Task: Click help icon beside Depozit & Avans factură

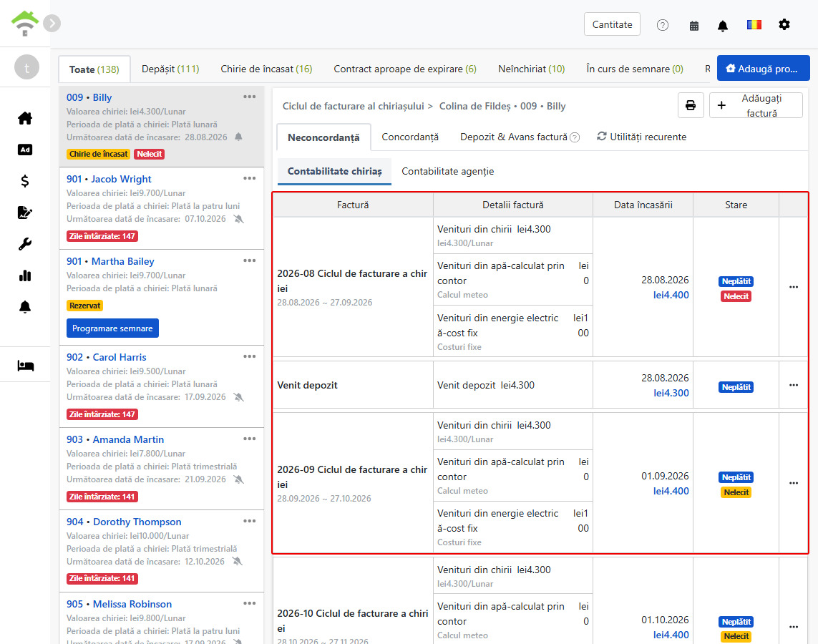Action: coord(575,137)
